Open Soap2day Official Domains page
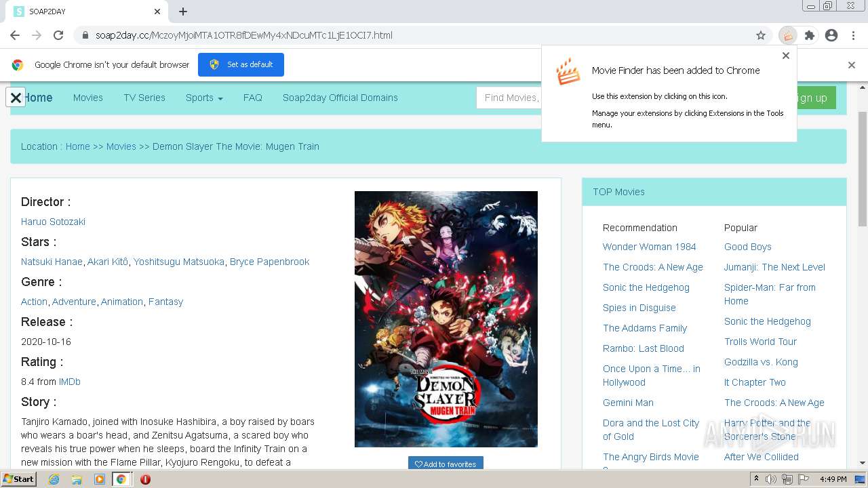The width and height of the screenshot is (868, 488). (x=340, y=98)
